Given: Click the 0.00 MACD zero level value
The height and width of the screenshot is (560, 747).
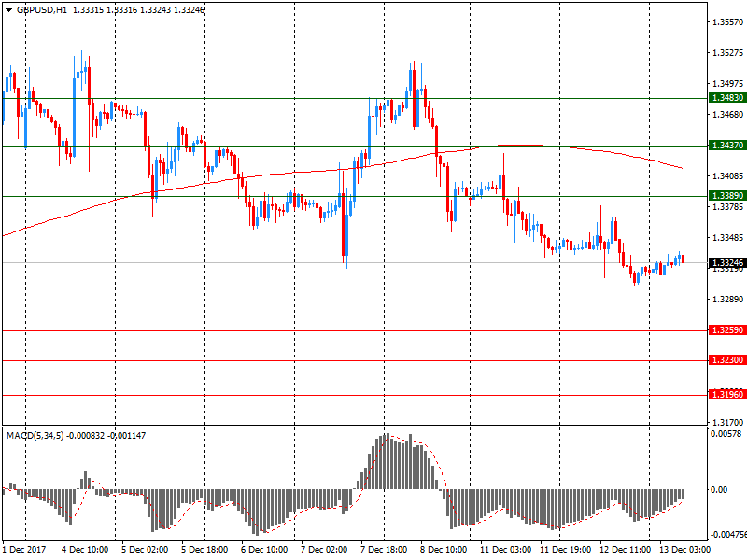Looking at the screenshot, I should (719, 489).
